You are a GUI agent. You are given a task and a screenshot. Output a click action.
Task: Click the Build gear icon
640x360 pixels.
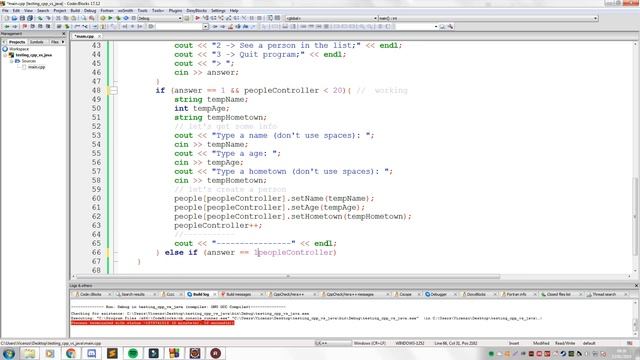point(102,18)
